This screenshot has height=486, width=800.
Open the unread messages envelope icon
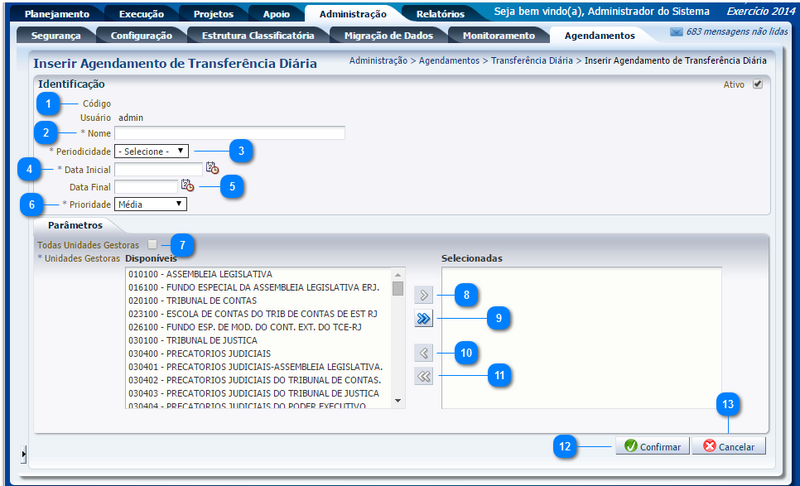676,32
